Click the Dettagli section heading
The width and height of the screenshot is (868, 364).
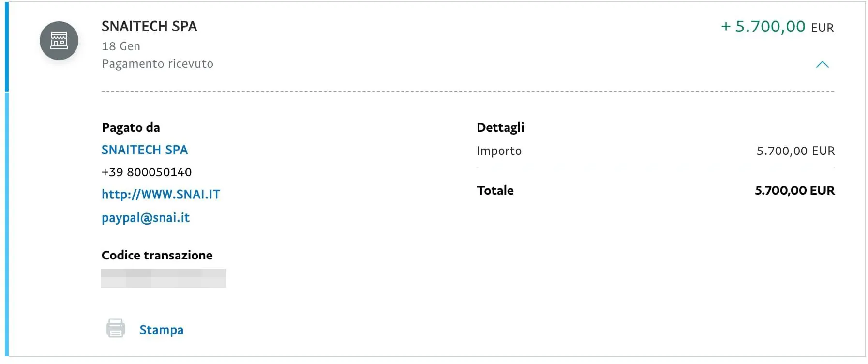pos(500,127)
